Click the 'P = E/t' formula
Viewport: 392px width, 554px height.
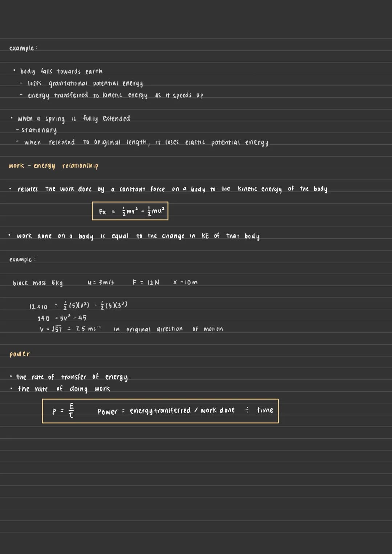(x=64, y=411)
